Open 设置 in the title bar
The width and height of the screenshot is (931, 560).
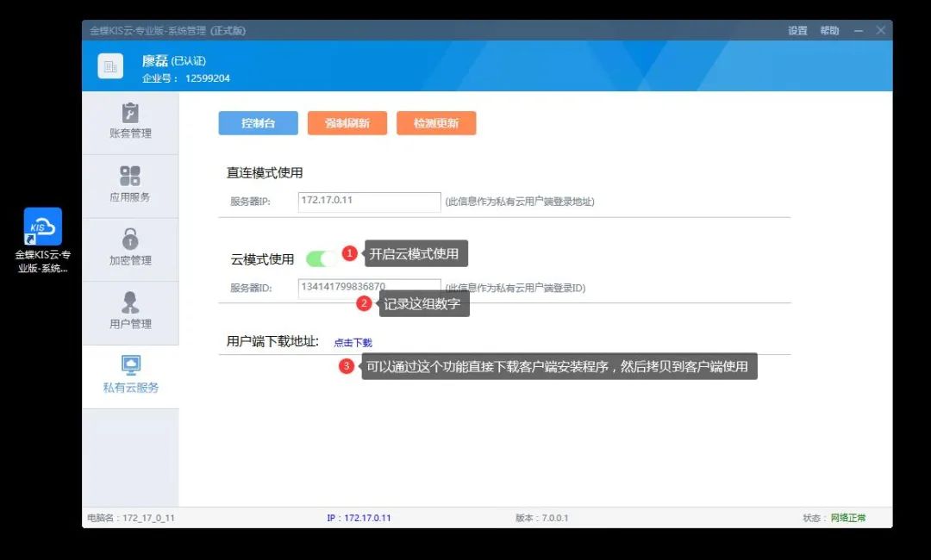pos(797,31)
